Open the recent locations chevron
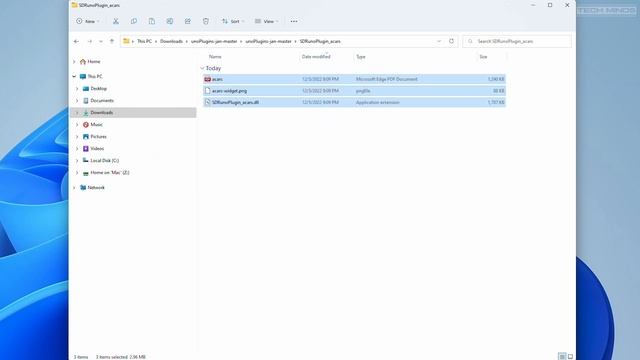The width and height of the screenshot is (640, 360). tap(101, 41)
